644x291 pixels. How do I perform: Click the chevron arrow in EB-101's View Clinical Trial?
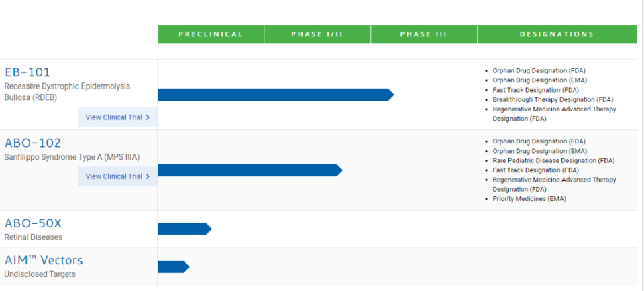148,117
